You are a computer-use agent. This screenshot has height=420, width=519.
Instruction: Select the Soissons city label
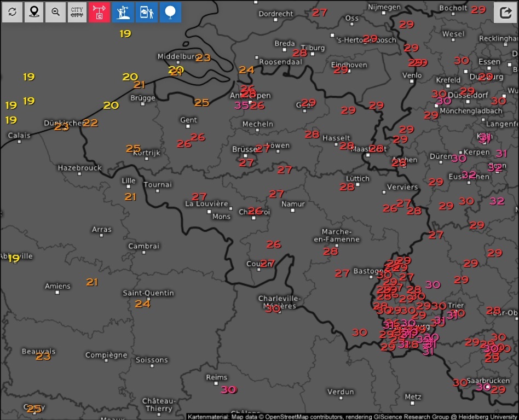(x=152, y=360)
